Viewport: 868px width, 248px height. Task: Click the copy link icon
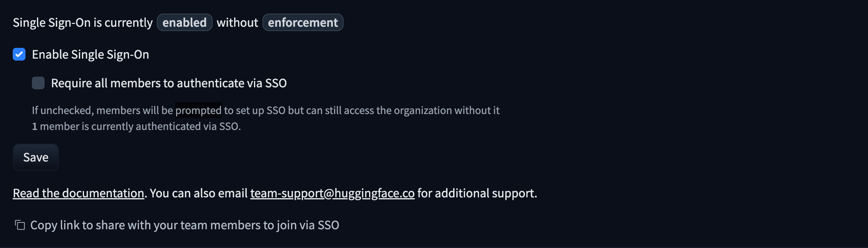pos(20,225)
